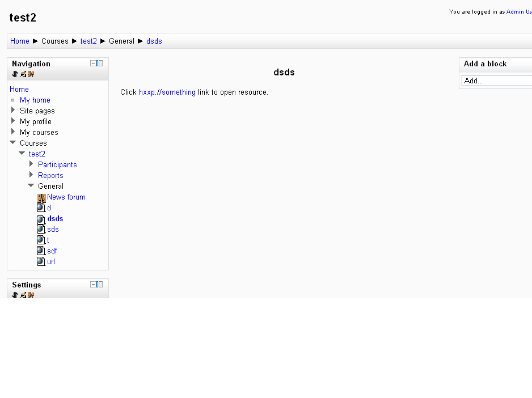Screen dimensions: 532x398
Task: Open resource 't' in Navigation tree
Action: click(x=48, y=240)
